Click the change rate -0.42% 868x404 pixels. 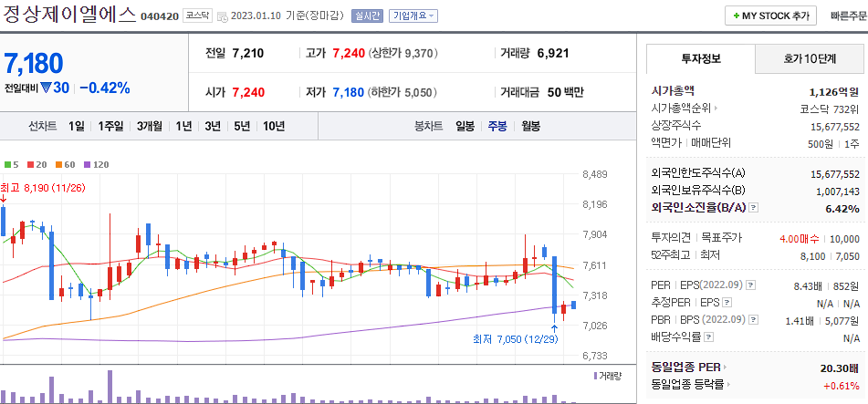pos(105,88)
